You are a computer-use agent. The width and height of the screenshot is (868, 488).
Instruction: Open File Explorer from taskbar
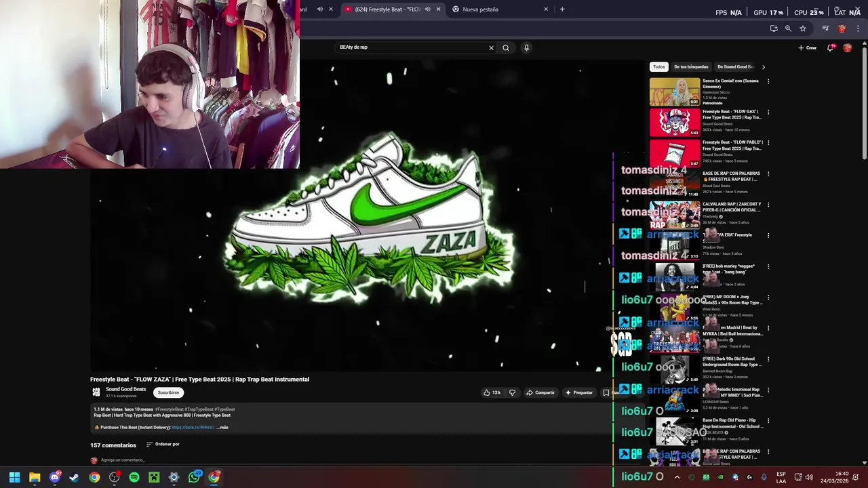click(x=35, y=477)
